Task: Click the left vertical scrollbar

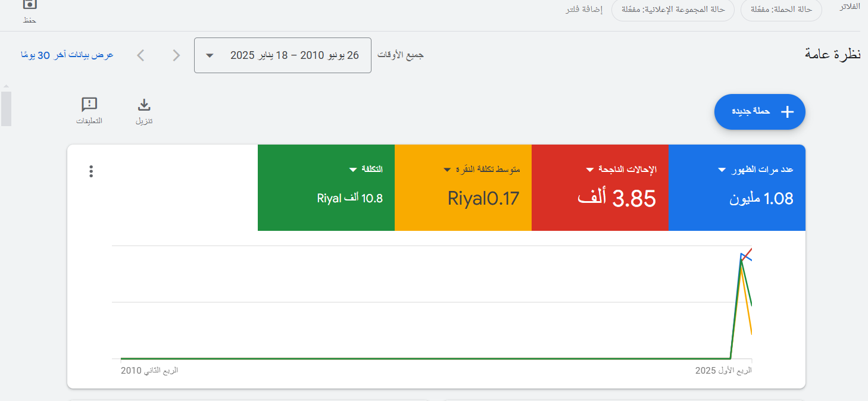Action: pyautogui.click(x=6, y=107)
